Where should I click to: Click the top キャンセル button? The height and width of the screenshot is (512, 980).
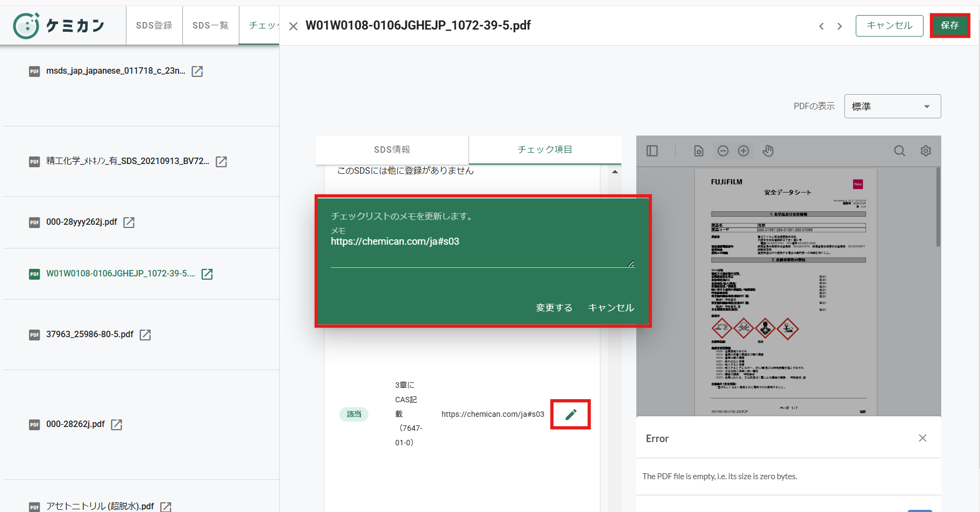[890, 25]
